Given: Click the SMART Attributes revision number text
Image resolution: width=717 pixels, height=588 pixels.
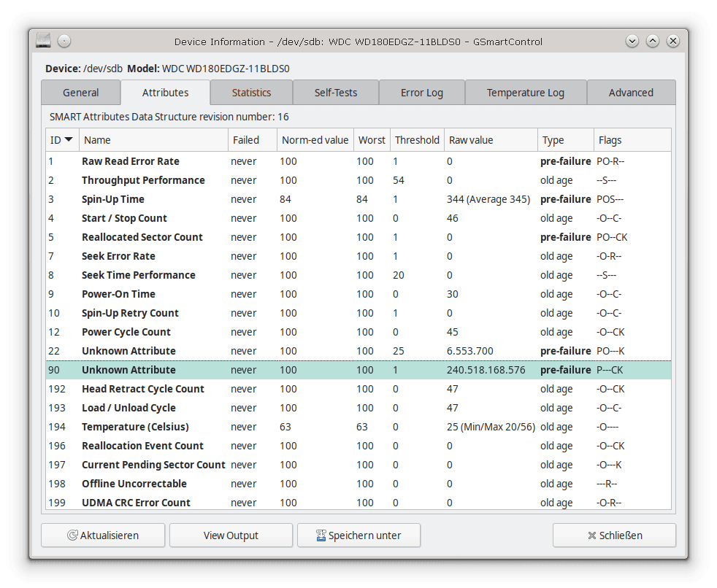Looking at the screenshot, I should (x=169, y=117).
